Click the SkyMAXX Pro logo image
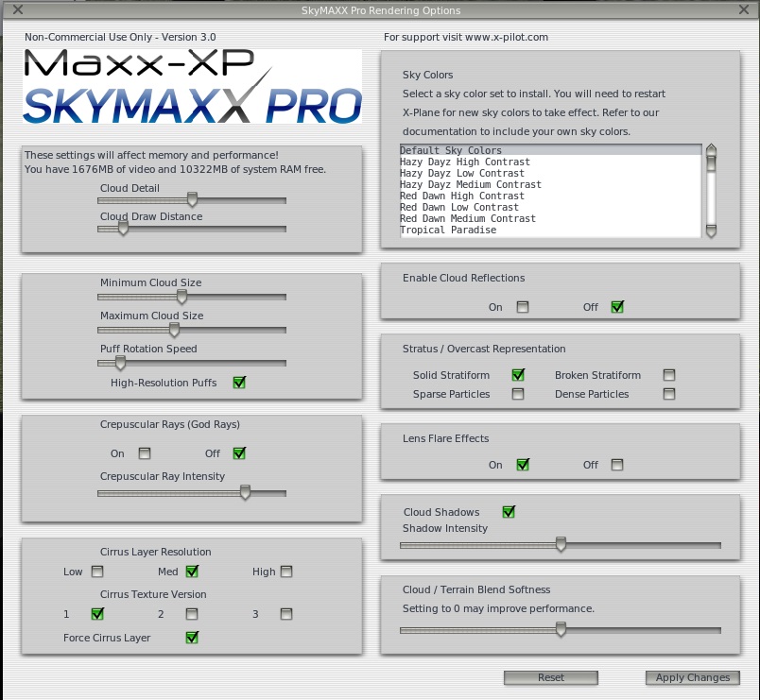Image resolution: width=760 pixels, height=700 pixels. (193, 86)
